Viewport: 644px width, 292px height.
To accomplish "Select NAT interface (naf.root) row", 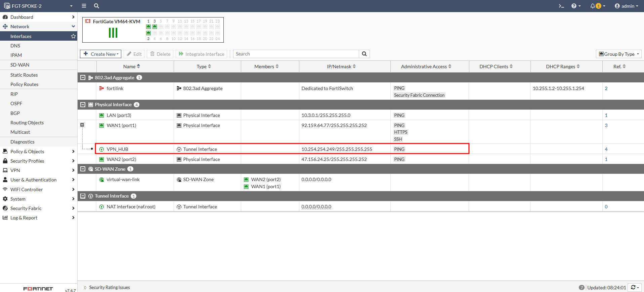I will click(360, 206).
